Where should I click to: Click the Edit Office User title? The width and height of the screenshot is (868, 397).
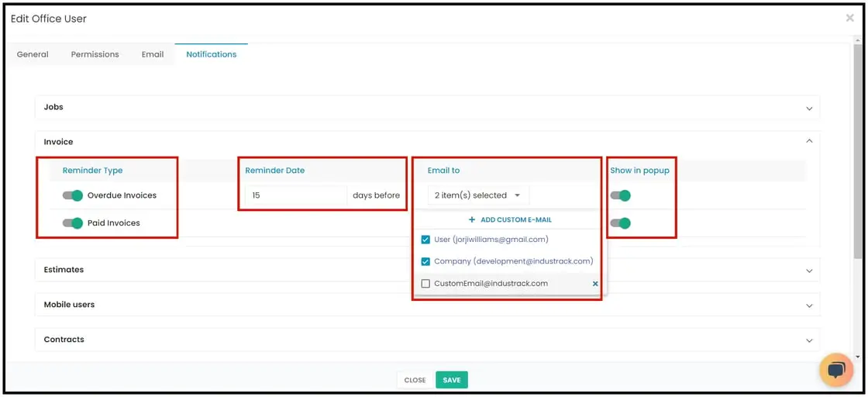[x=49, y=19]
